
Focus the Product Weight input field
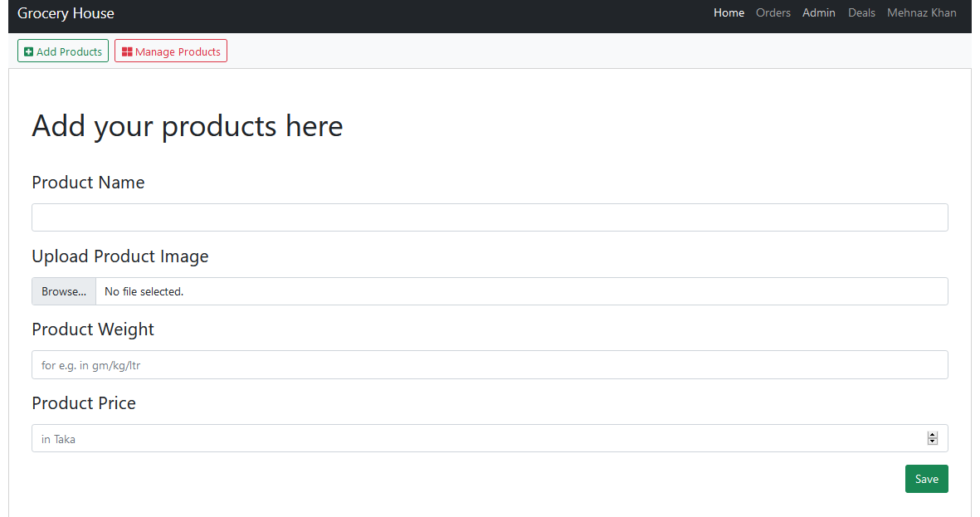490,365
